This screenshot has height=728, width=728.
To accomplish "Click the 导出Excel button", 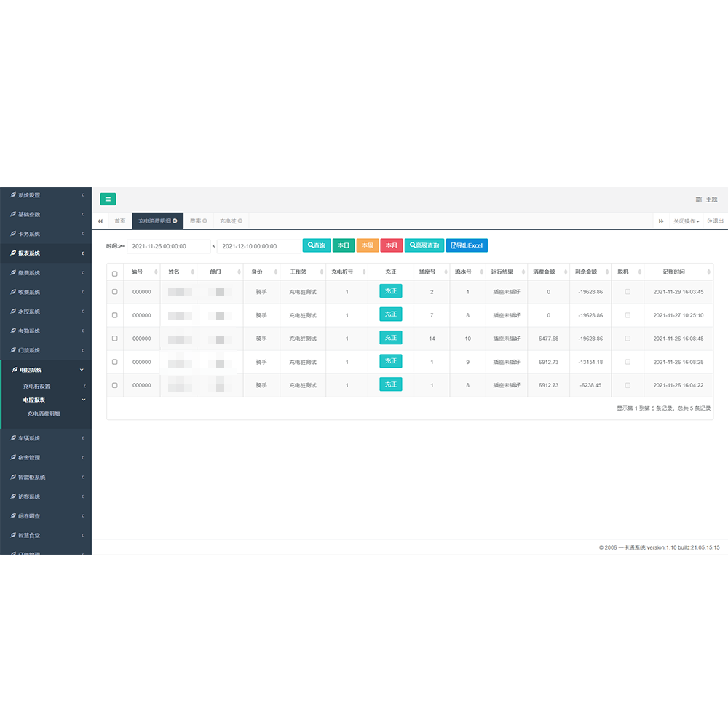I will 467,245.
